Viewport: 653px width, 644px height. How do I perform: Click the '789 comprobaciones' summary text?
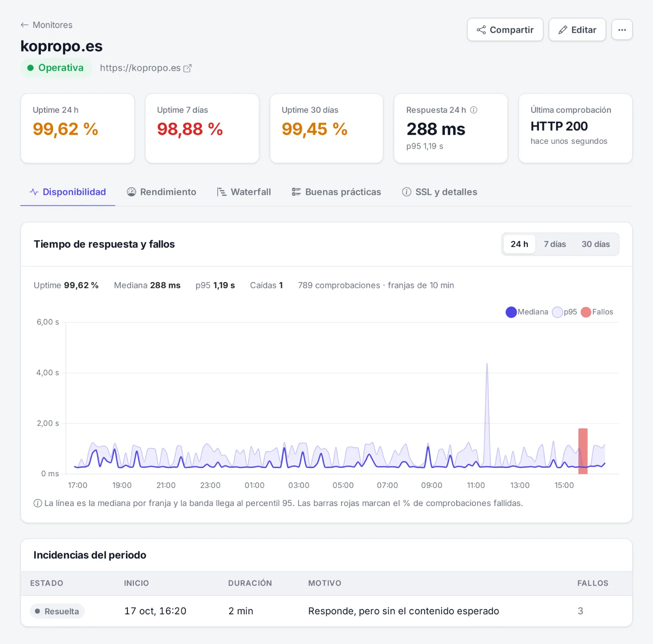(339, 285)
